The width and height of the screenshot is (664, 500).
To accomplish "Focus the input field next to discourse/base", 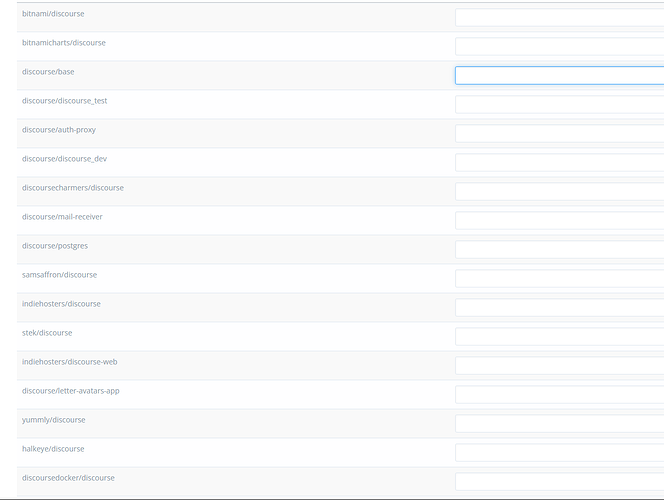I will [x=559, y=75].
